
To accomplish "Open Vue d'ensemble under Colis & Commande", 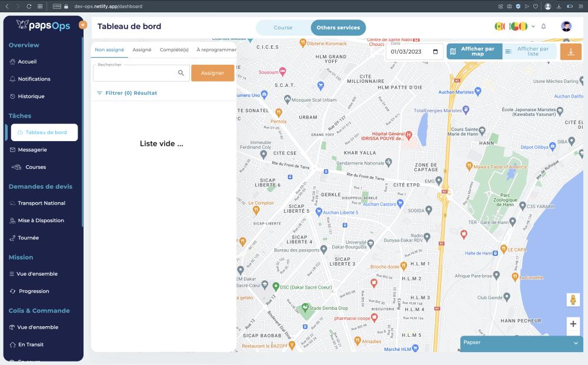I will pyautogui.click(x=34, y=327).
